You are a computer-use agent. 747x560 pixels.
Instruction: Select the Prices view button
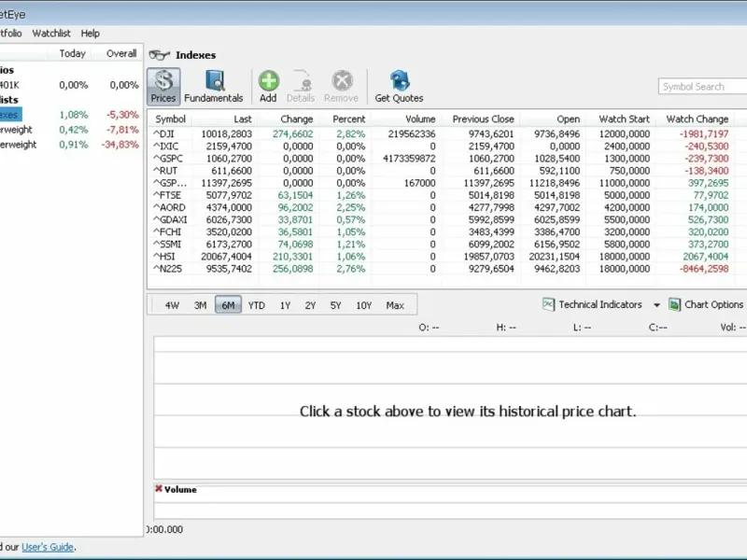pyautogui.click(x=163, y=87)
